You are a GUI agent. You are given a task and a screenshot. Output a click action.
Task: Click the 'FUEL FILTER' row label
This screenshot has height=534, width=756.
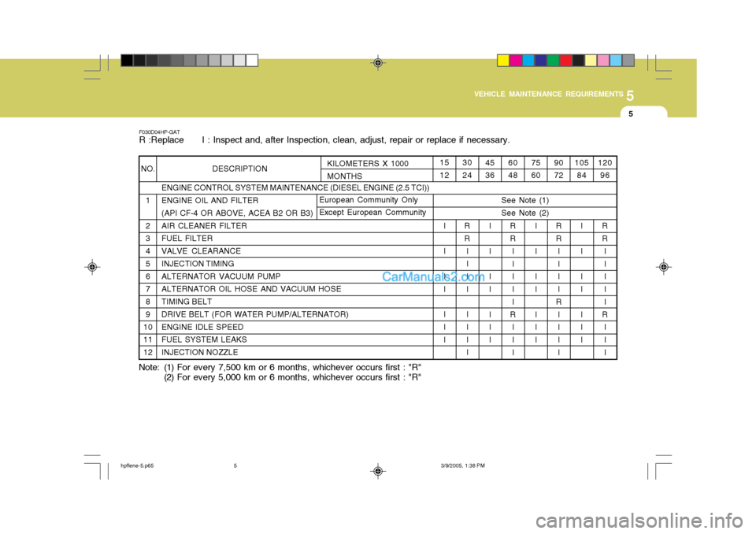187,239
